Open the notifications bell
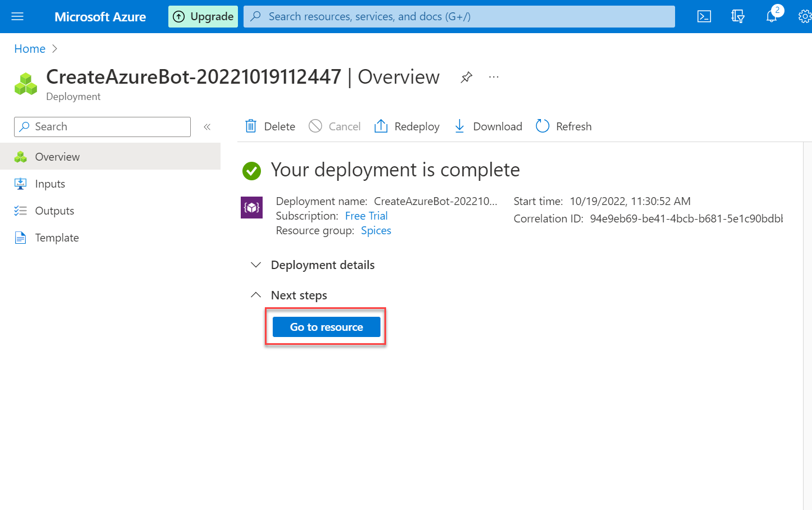This screenshot has height=510, width=812. coord(772,16)
